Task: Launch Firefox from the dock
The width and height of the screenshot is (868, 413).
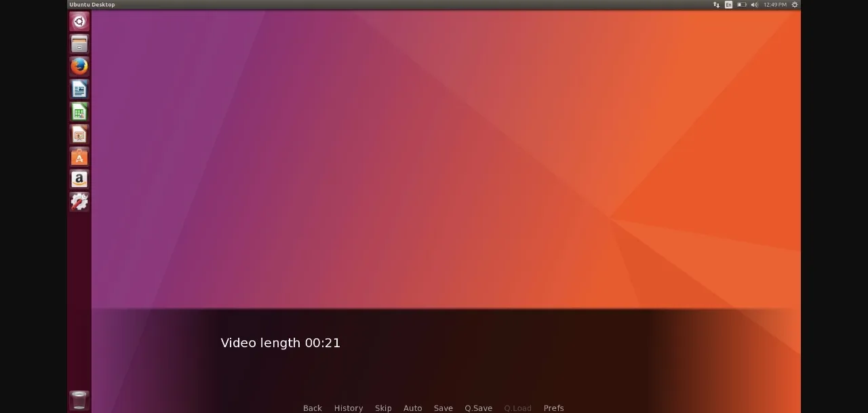Action: pyautogui.click(x=79, y=66)
